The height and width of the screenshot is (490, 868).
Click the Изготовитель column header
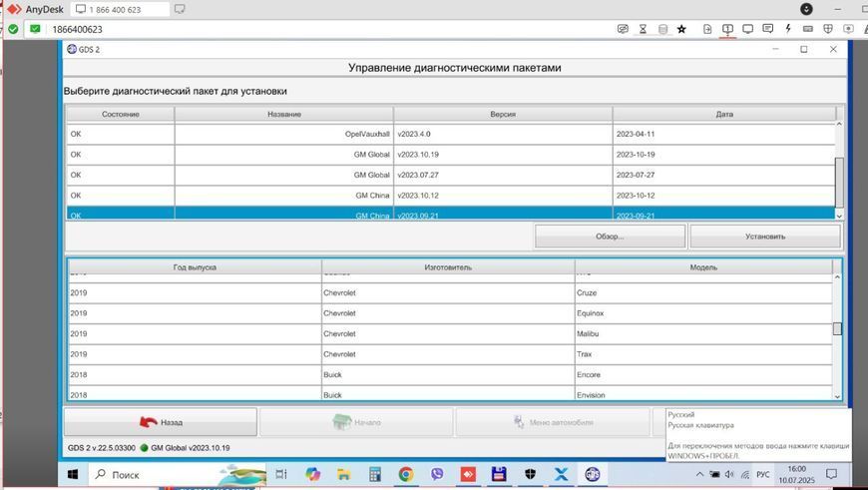[x=448, y=267]
